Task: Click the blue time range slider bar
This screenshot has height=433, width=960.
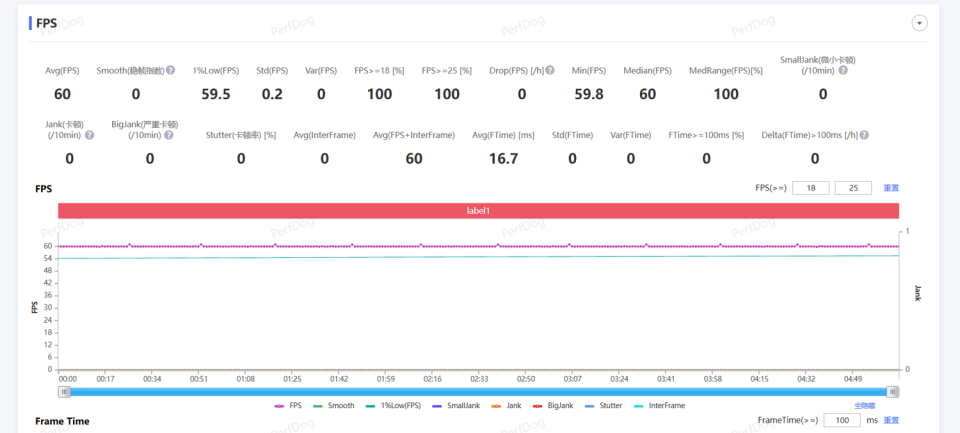Action: (x=479, y=392)
